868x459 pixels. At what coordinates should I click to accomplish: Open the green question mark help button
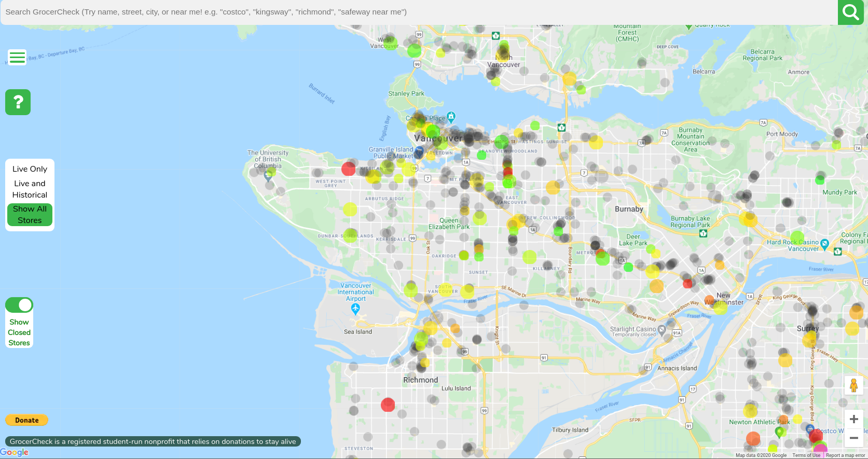(18, 102)
